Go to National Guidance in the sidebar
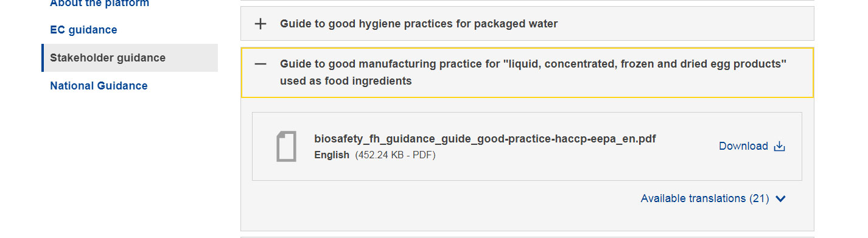The height and width of the screenshot is (238, 868). coord(99,86)
